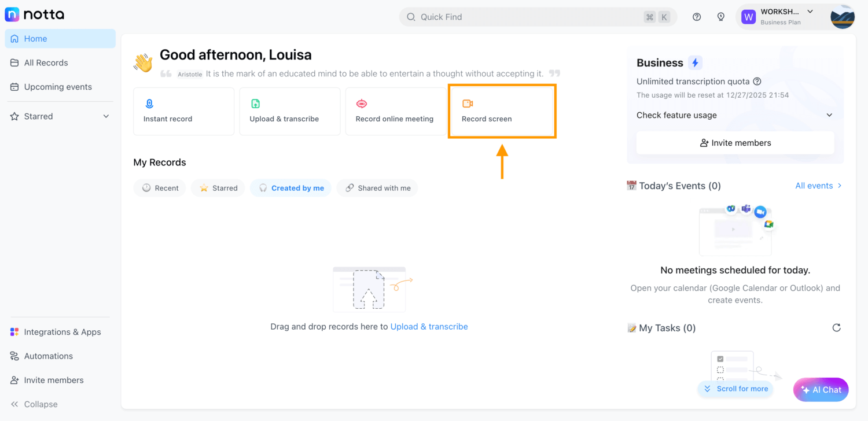The image size is (868, 421).
Task: Click the lightbulb tips icon
Action: (721, 17)
